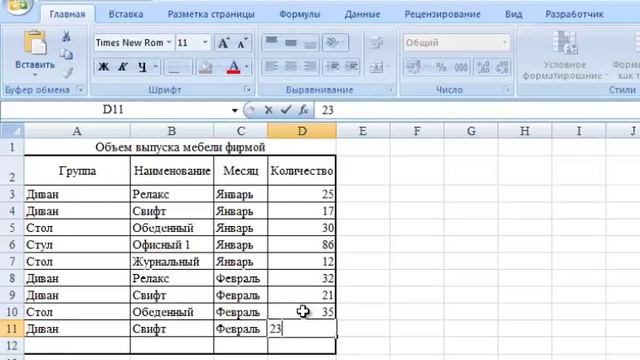
Task: Click the fill color bucket icon
Action: pyautogui.click(x=206, y=67)
